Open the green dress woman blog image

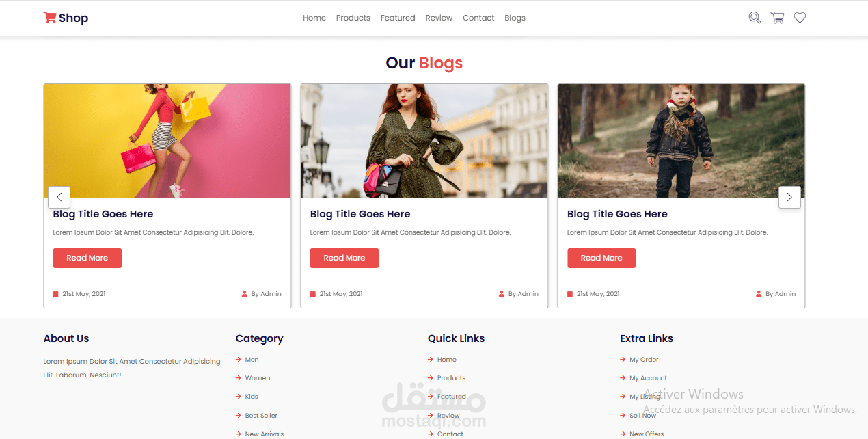pos(424,141)
